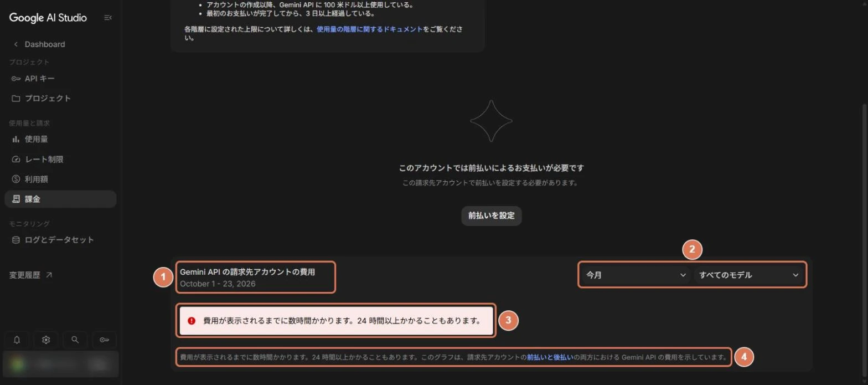Viewport: 868px width, 385px height.
Task: Click the このアカウントでは前払いによるお支払いが必要です text
Action: pos(492,168)
